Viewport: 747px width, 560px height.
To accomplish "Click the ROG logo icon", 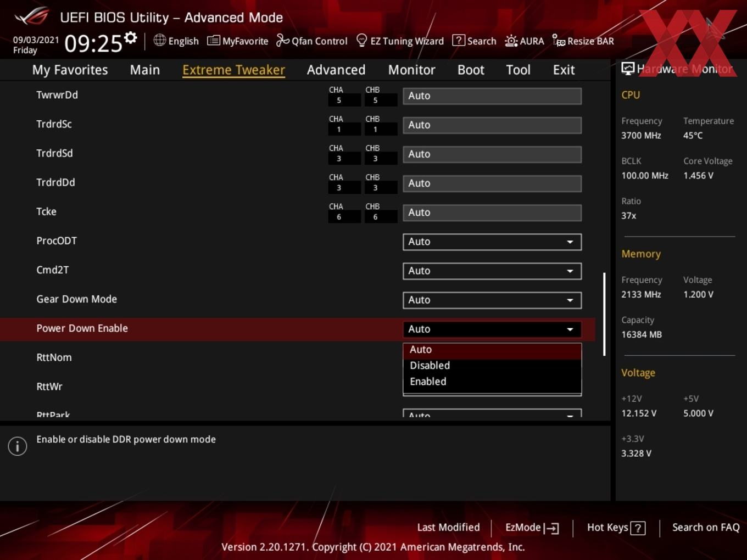I will (x=31, y=16).
